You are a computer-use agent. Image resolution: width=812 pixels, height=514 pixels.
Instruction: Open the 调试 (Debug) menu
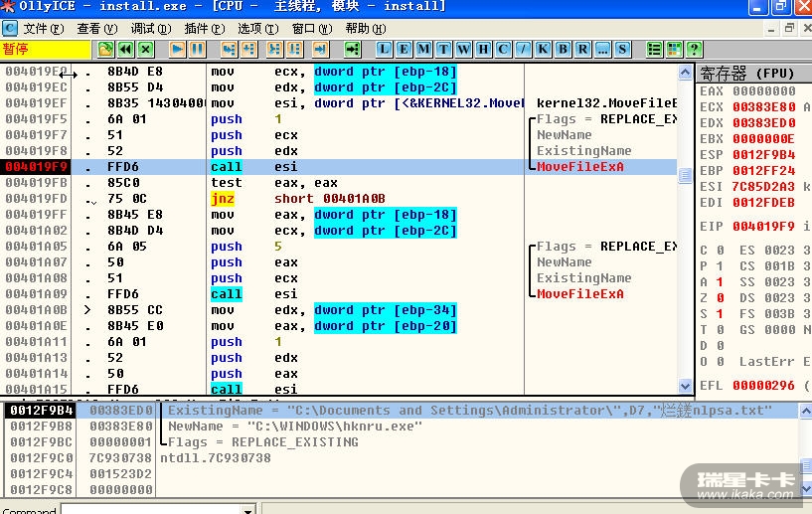149,28
